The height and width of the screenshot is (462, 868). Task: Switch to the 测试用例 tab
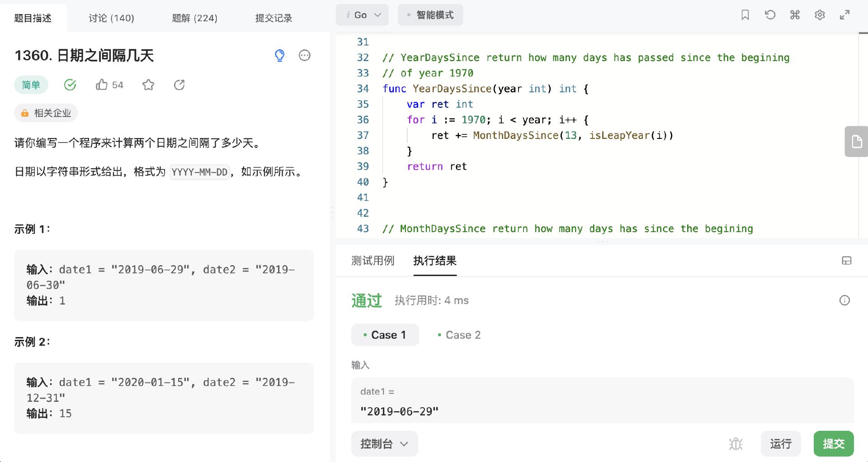(373, 261)
